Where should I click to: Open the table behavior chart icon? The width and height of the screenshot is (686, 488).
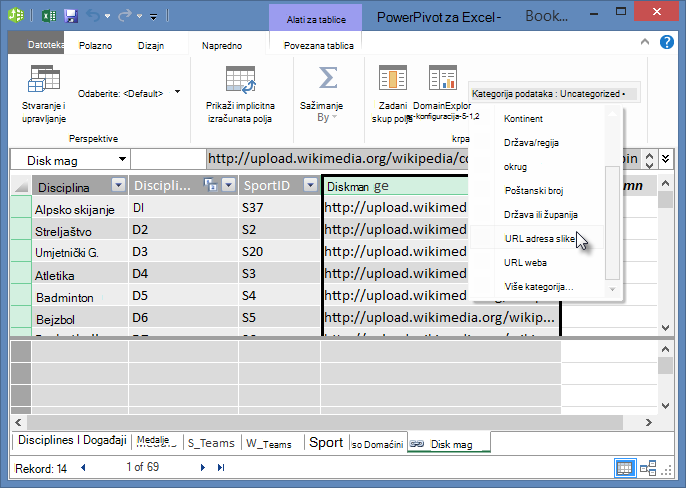[442, 78]
